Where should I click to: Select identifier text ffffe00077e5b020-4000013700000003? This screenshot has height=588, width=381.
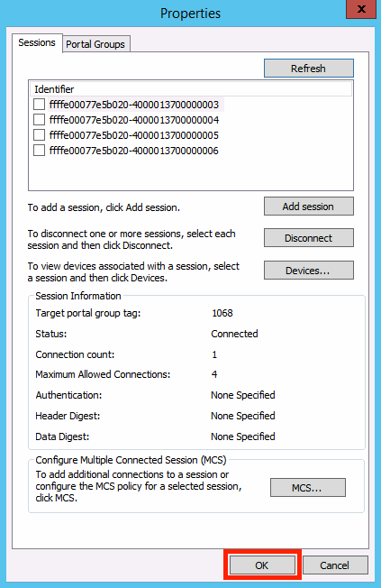pyautogui.click(x=133, y=105)
